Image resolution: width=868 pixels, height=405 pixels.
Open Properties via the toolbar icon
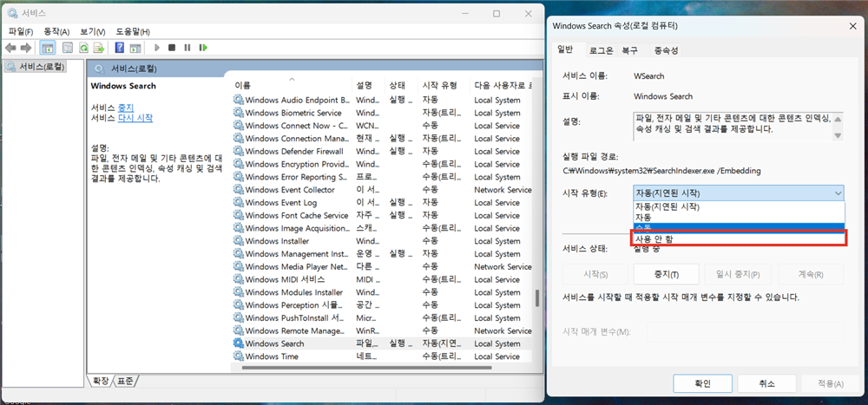tap(68, 49)
